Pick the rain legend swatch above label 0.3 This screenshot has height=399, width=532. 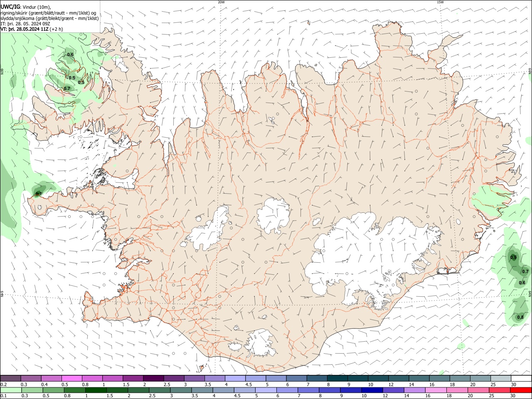(x=32, y=390)
